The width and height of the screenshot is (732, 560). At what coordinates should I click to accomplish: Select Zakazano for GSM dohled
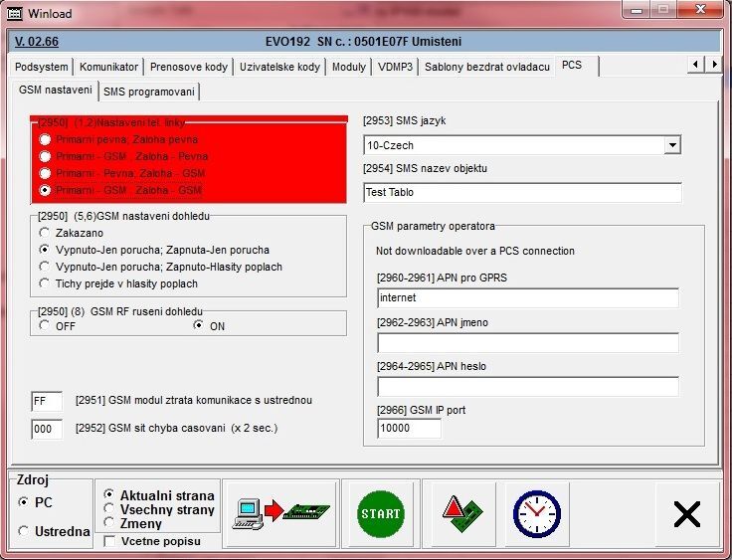[44, 233]
